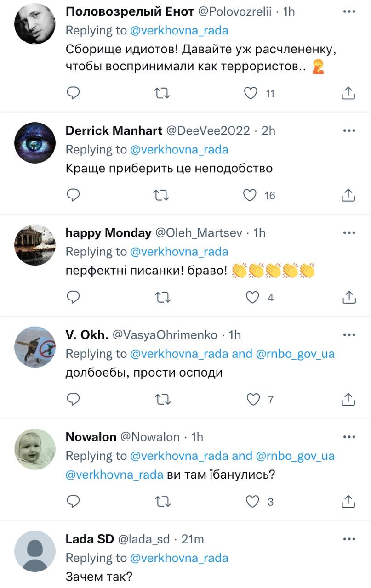The height and width of the screenshot is (588, 371).
Task: Share happy Monday's tweet
Action: (x=349, y=298)
